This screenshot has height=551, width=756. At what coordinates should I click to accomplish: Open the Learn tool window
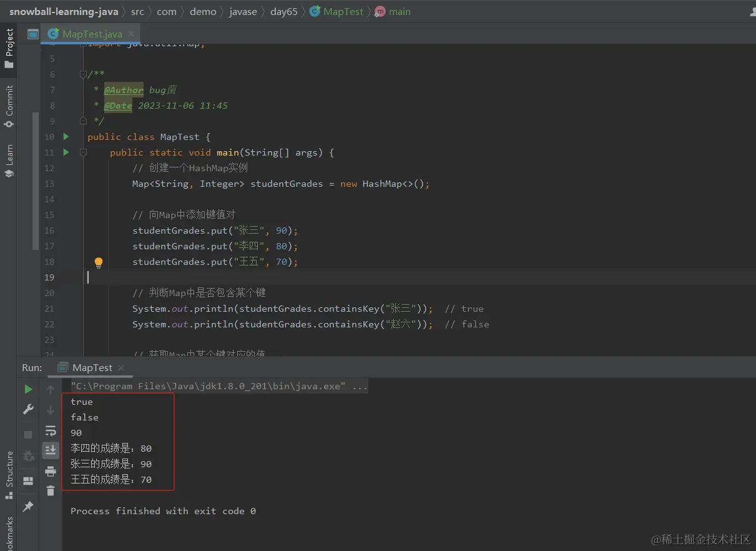9,161
